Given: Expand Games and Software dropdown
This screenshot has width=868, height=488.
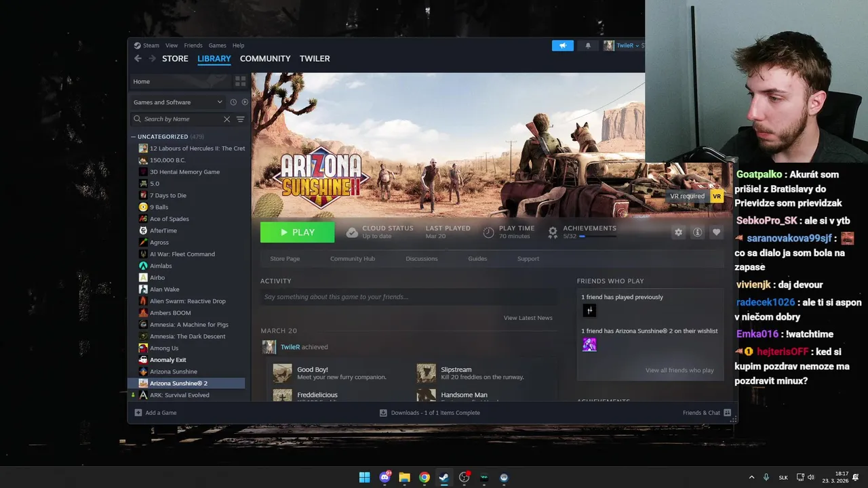Looking at the screenshot, I should tap(178, 102).
